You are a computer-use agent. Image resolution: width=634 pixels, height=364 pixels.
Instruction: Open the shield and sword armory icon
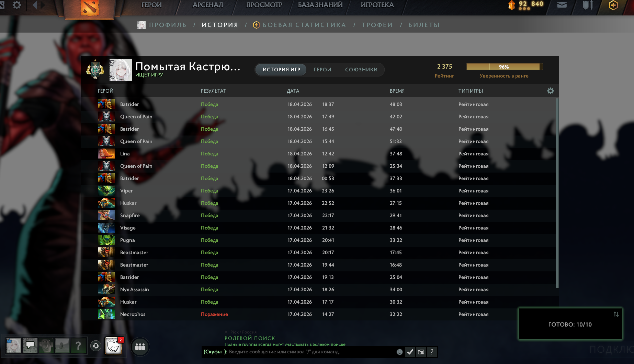(588, 5)
